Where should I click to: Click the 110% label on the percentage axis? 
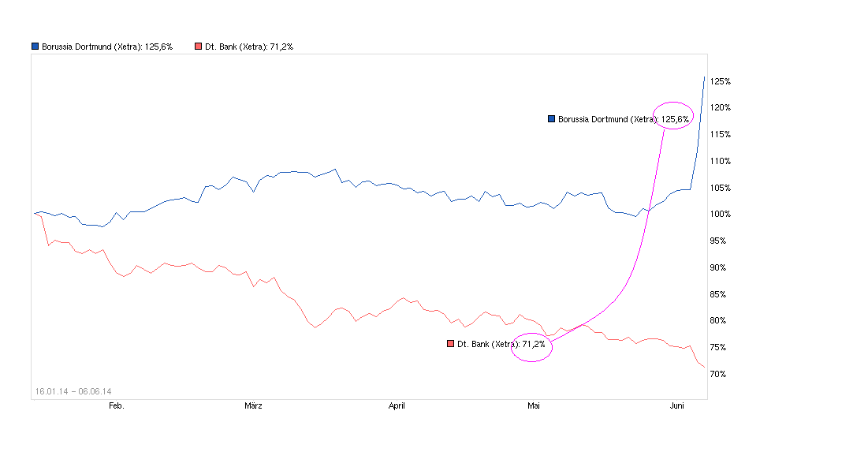[720, 161]
